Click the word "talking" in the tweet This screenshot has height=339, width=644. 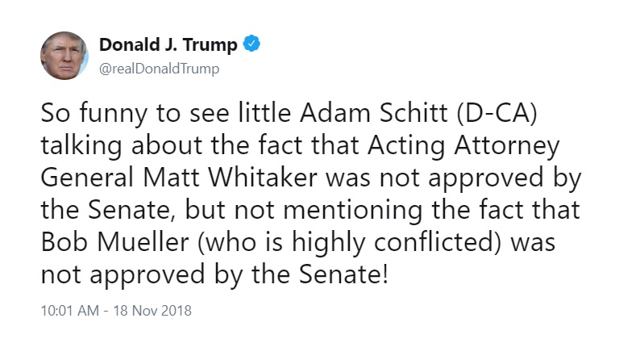point(81,146)
